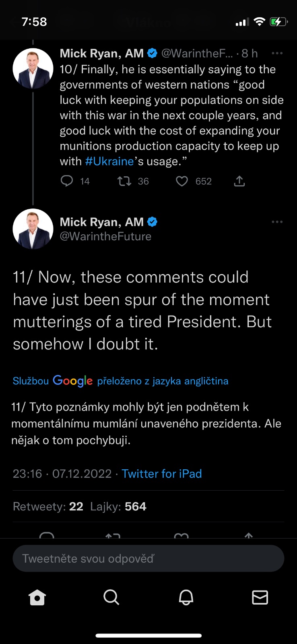This screenshot has height=644, width=297.
Task: Open Mick Ryan's avatar on main tweet
Action: click(33, 229)
